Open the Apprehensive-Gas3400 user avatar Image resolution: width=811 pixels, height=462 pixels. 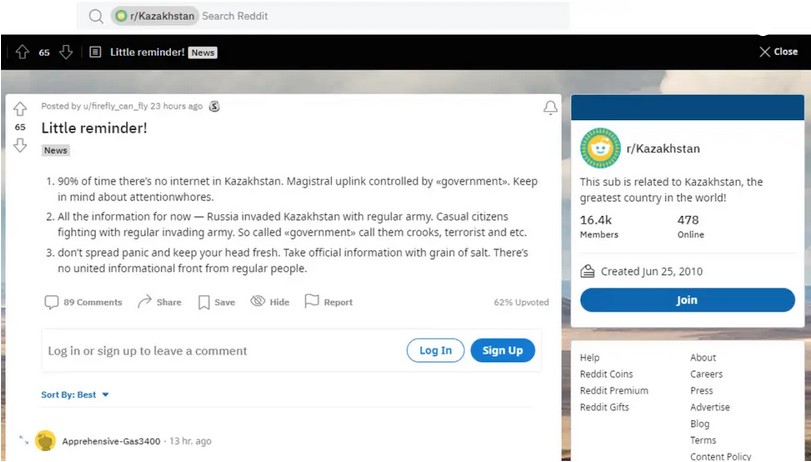[45, 441]
